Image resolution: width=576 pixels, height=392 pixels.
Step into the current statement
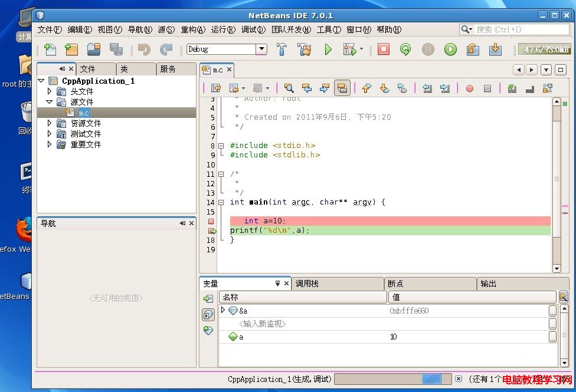point(495,49)
